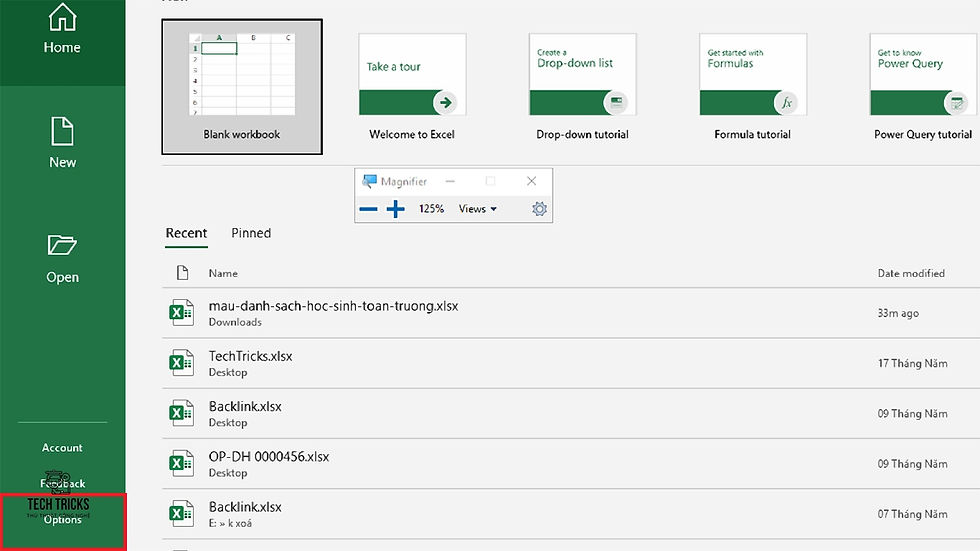
Task: Open the Drop-down tutorial template
Action: 582,87
